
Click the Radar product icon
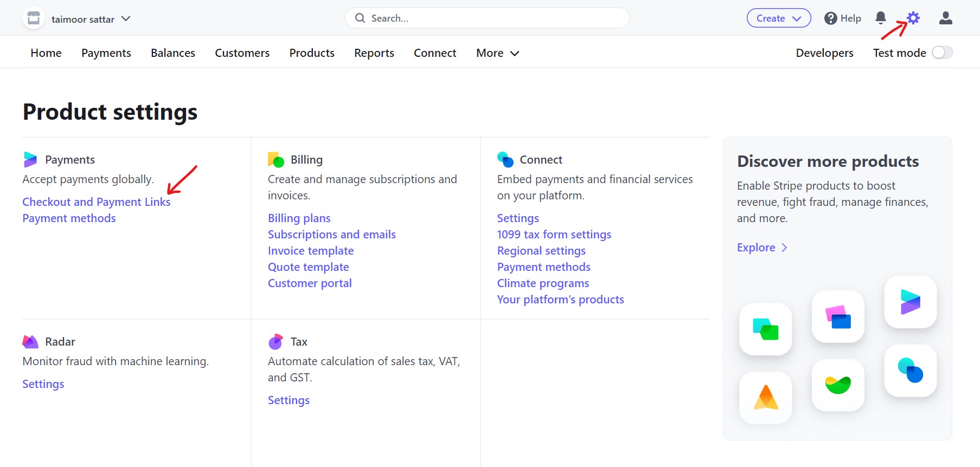(x=30, y=341)
